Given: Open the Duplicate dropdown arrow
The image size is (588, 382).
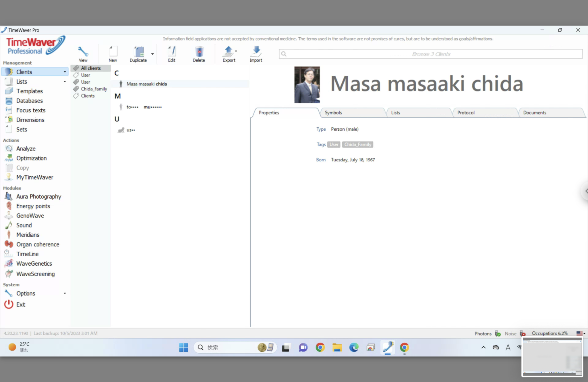Looking at the screenshot, I should point(152,54).
